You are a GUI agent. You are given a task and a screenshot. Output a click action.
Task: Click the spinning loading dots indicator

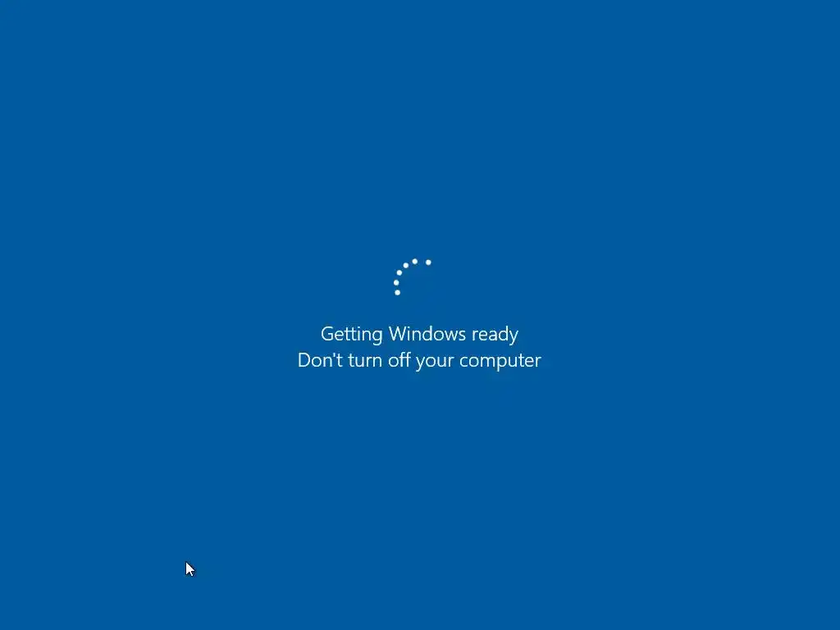pos(413,277)
